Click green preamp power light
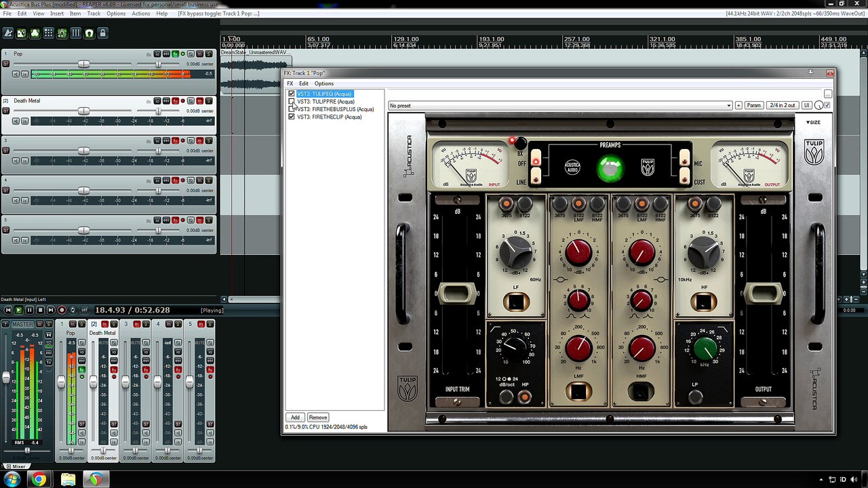 610,169
